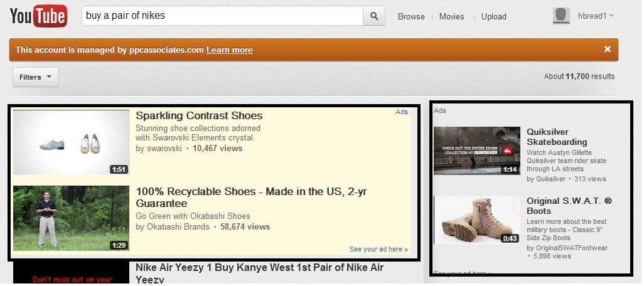The image size is (644, 286).
Task: Click the YouTube logo
Action: 39,16
